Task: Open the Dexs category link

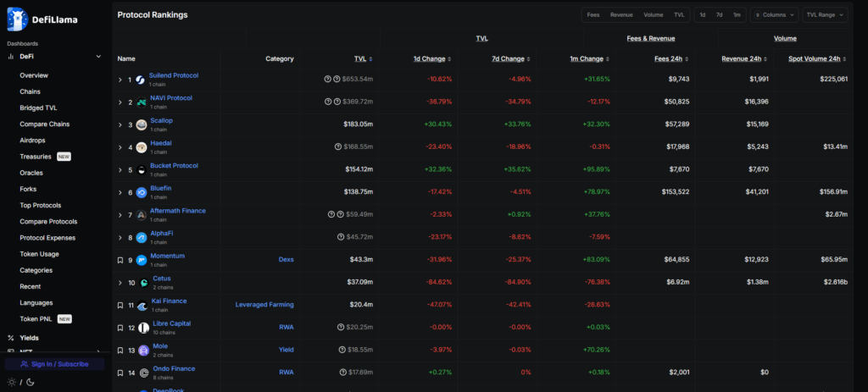Action: coord(287,259)
